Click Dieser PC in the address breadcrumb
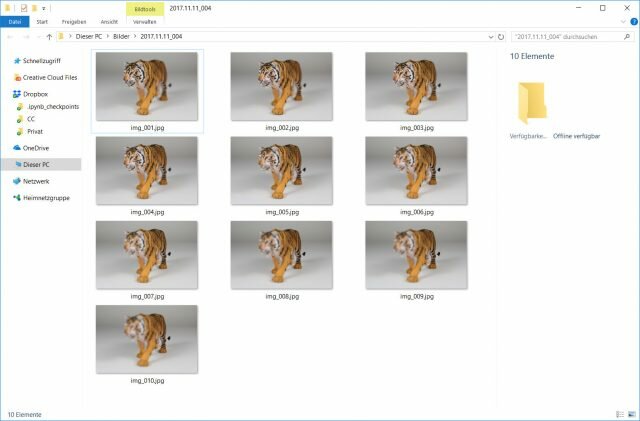Image resolution: width=640 pixels, height=421 pixels. pyautogui.click(x=91, y=36)
